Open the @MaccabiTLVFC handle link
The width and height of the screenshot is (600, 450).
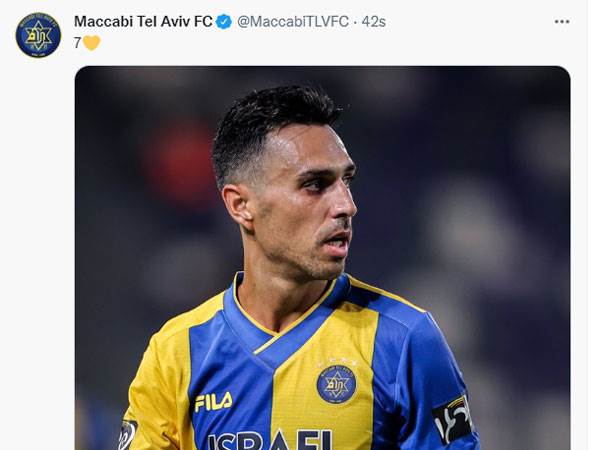pos(293,22)
